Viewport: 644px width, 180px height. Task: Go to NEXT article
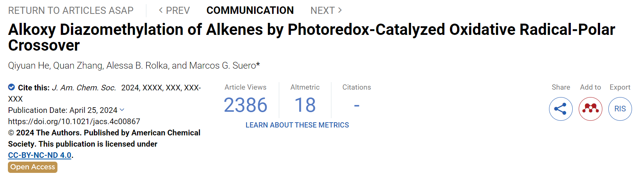point(326,10)
